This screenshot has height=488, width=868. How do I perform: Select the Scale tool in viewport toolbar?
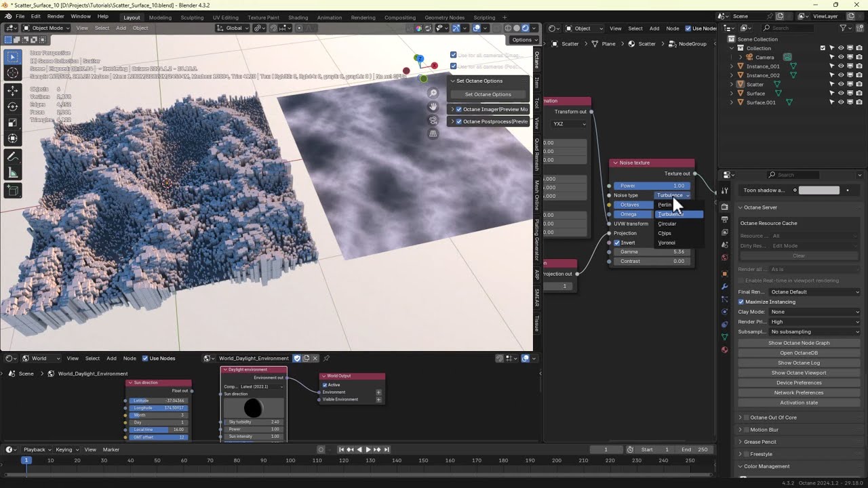12,123
